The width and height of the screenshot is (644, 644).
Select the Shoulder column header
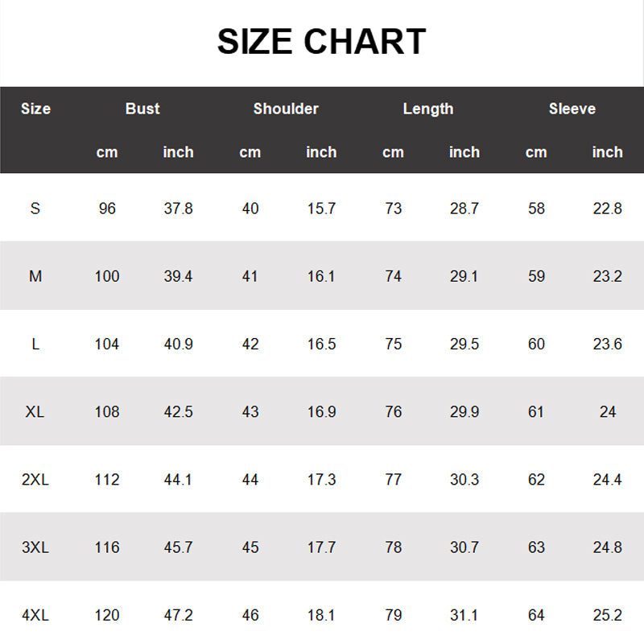click(x=286, y=109)
